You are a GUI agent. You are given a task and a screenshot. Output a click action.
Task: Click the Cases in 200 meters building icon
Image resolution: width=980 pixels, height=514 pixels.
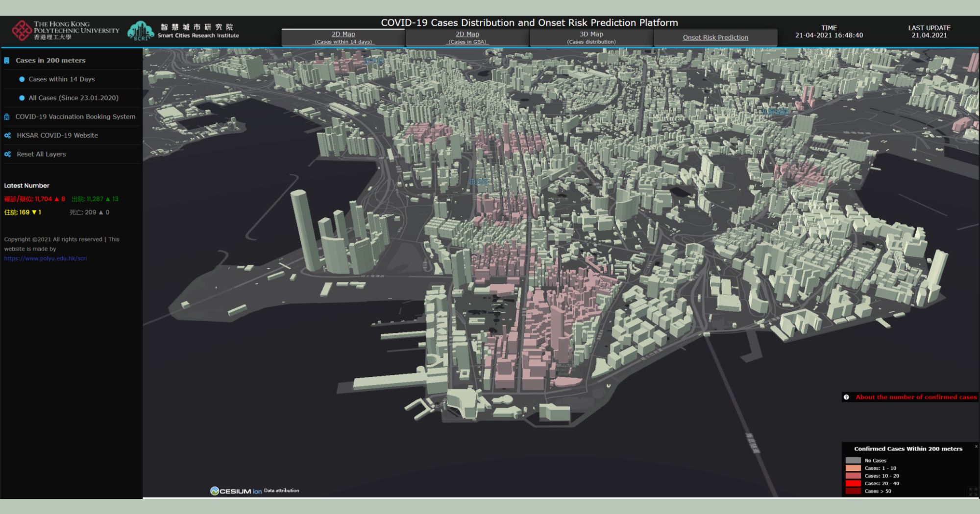click(7, 61)
